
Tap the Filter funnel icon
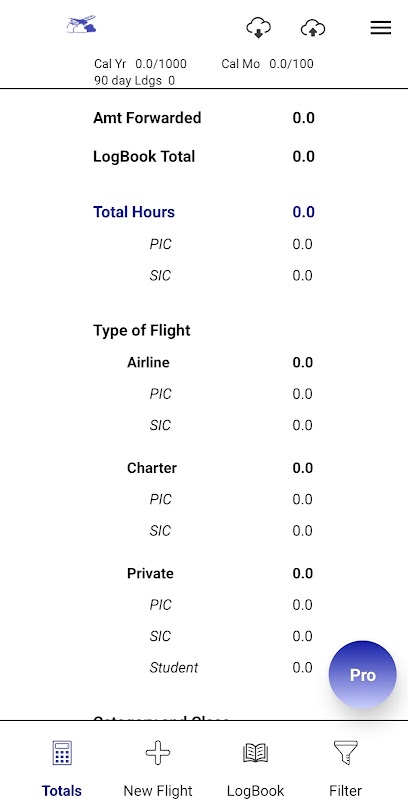(346, 753)
